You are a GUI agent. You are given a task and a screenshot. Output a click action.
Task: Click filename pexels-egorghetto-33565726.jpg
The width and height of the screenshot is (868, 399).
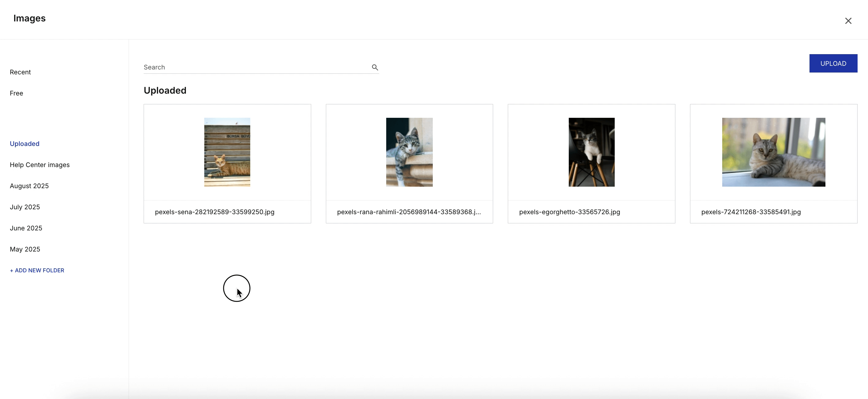pos(569,212)
